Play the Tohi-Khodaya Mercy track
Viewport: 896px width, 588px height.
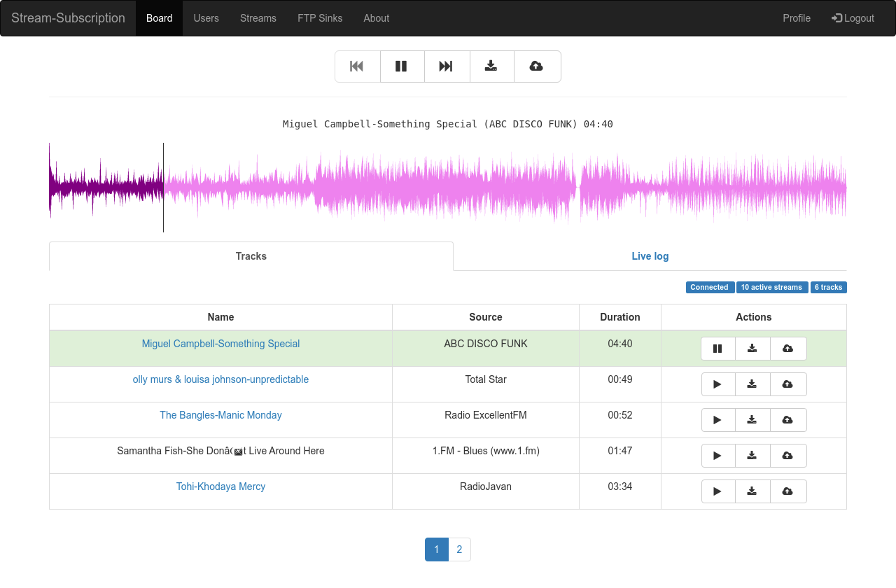(718, 491)
